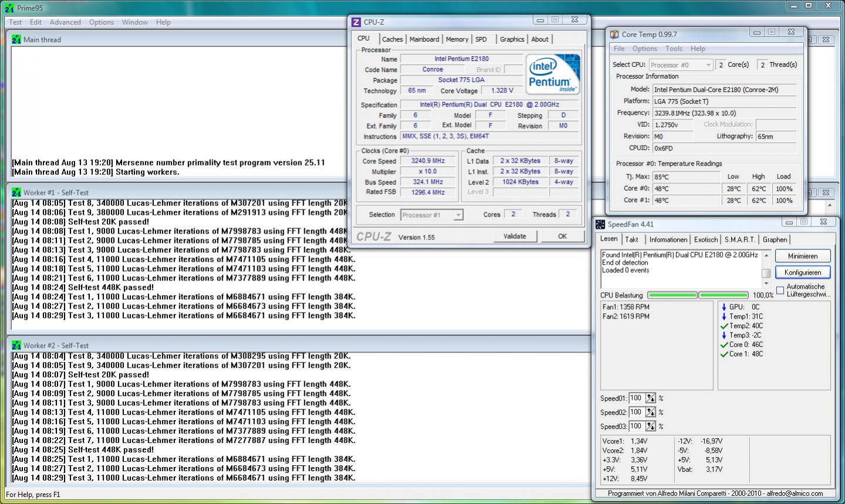Click the Main thread window icon
This screenshot has width=845, height=504.
coord(16,39)
